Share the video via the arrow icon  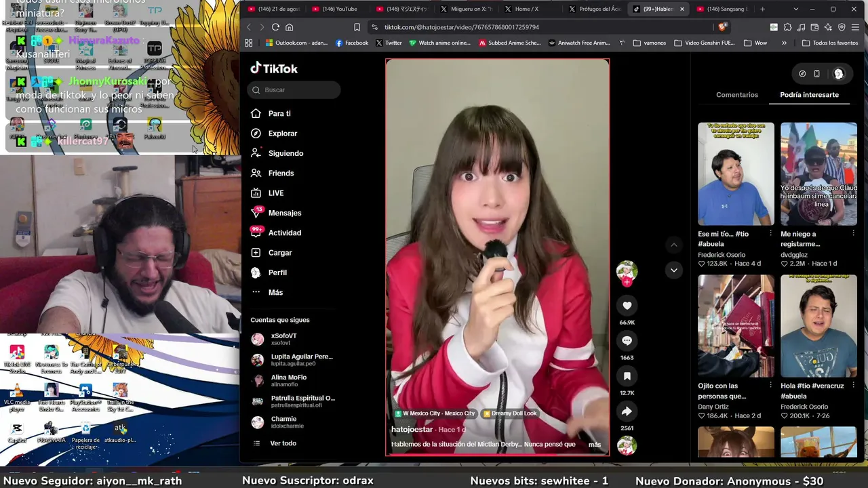click(x=627, y=411)
